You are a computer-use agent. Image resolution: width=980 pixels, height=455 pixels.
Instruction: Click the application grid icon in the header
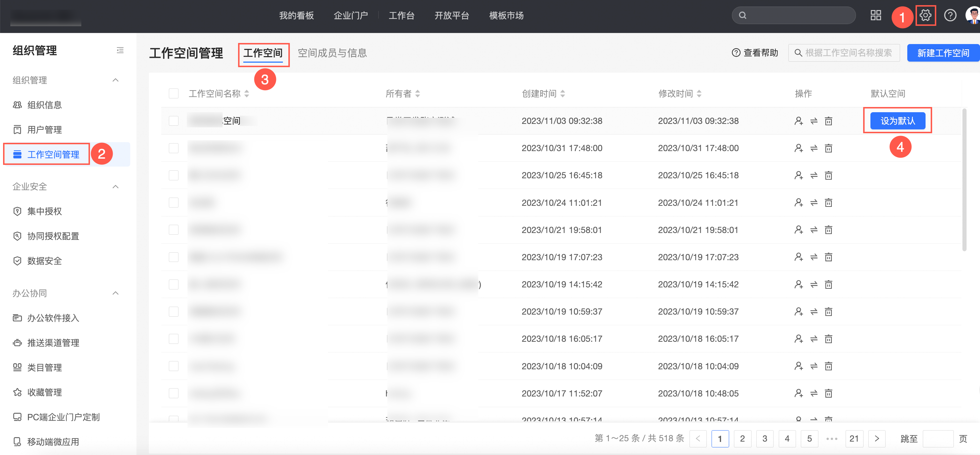[876, 15]
